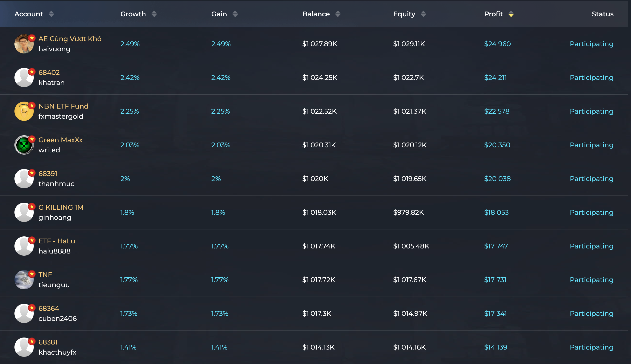The width and height of the screenshot is (631, 364).
Task: Open ETF - HaLu account
Action: tap(57, 241)
